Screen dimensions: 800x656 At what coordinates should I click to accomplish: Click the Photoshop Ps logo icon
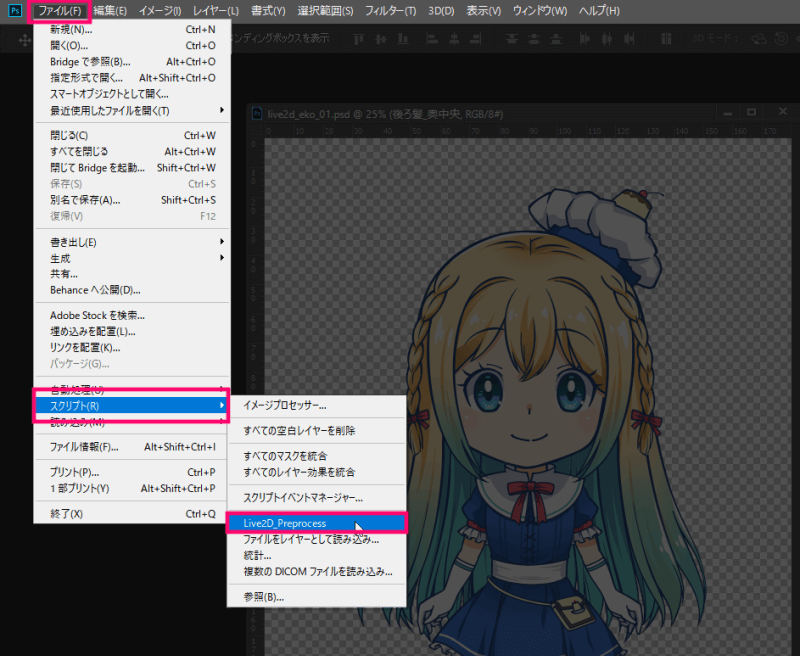pyautogui.click(x=15, y=10)
